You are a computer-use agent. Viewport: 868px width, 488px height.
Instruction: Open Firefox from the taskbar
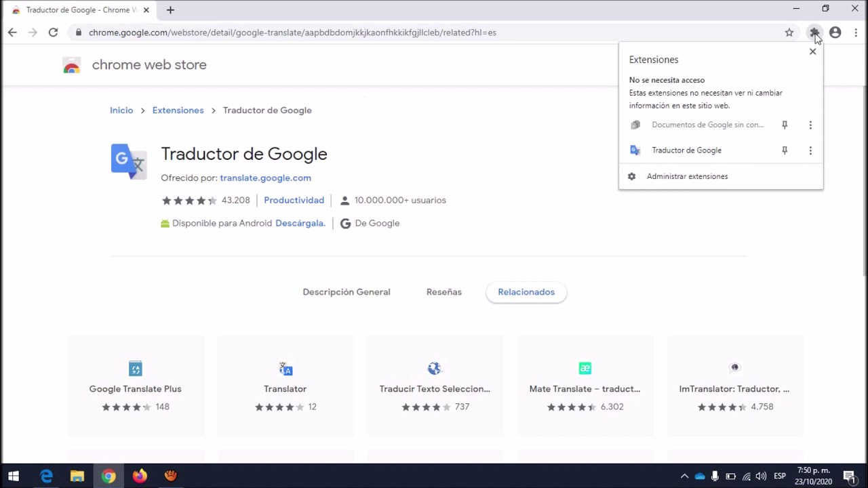pos(140,476)
